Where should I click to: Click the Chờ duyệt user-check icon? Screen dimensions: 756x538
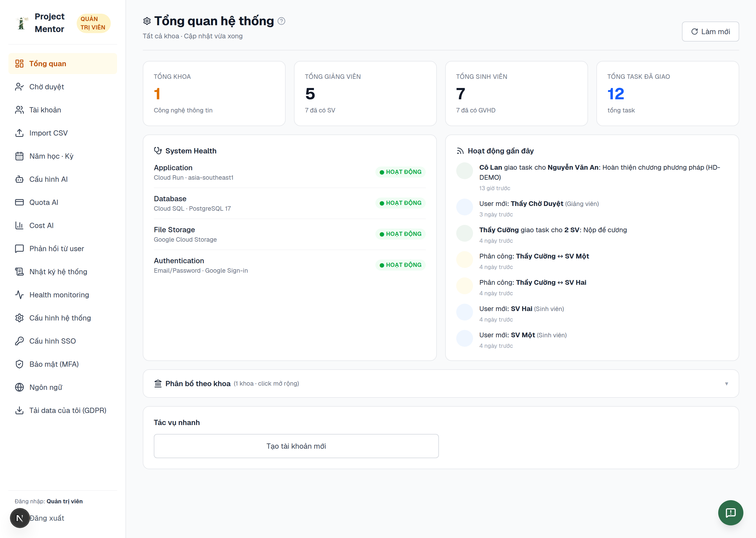pos(19,87)
